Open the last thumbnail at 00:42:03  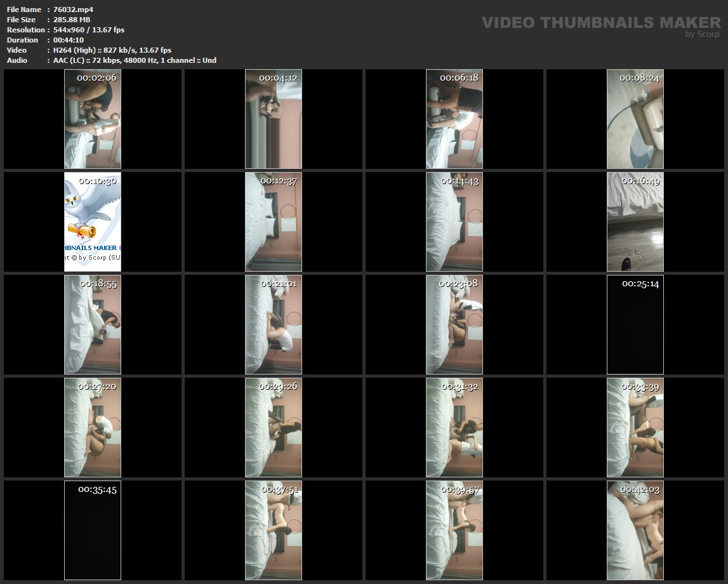pos(635,531)
